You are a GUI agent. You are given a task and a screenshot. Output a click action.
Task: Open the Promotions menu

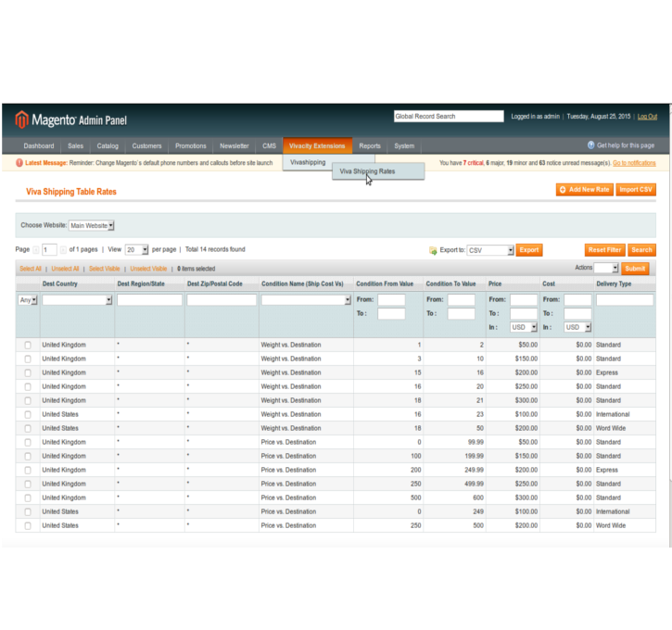click(191, 145)
